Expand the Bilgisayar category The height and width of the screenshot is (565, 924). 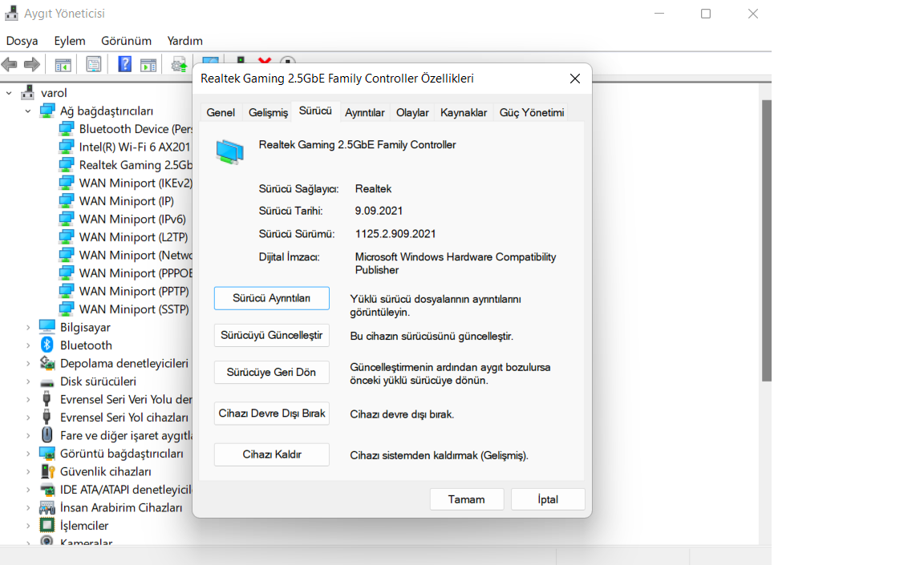(28, 327)
